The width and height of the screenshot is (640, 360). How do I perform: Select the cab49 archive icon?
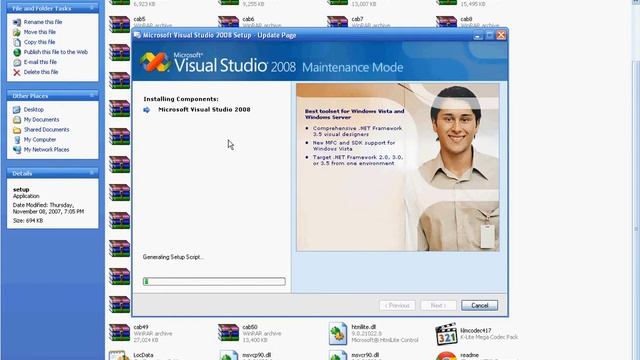click(x=119, y=333)
